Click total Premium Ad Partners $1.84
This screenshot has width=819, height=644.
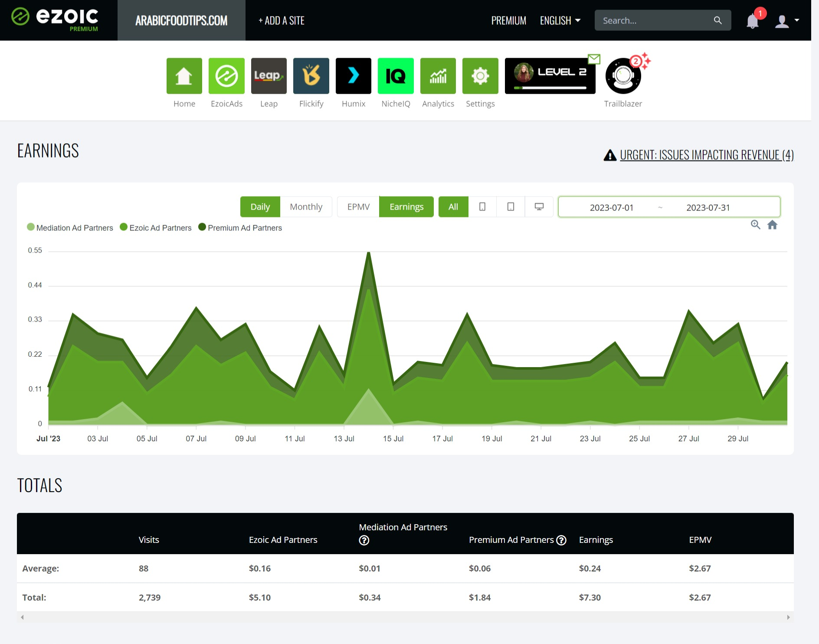tap(479, 598)
